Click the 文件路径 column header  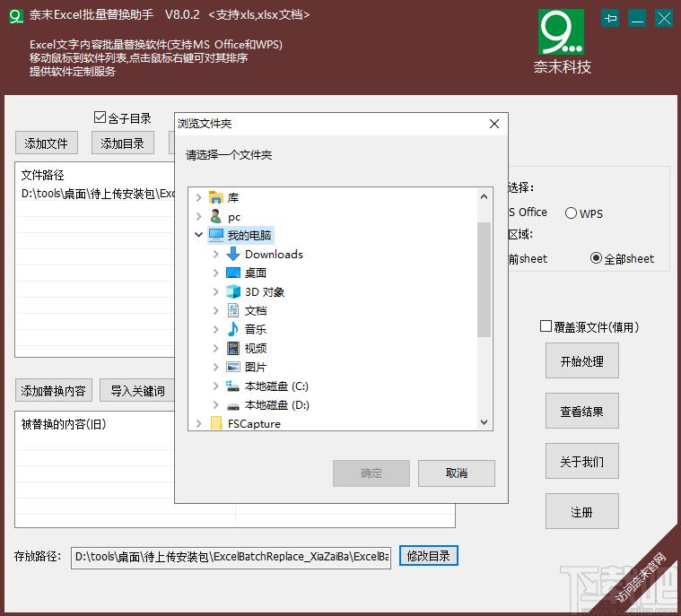(43, 175)
